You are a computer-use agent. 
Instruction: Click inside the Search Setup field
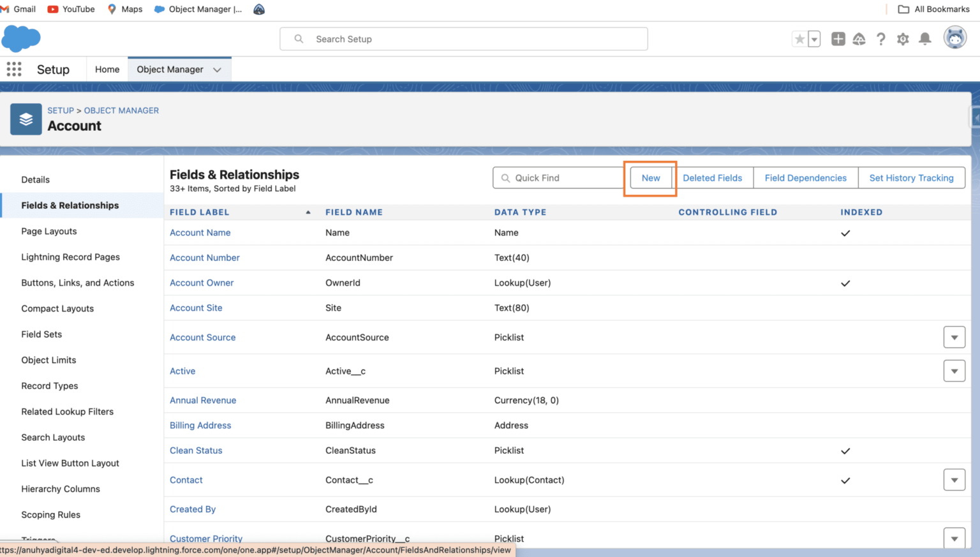tap(463, 39)
